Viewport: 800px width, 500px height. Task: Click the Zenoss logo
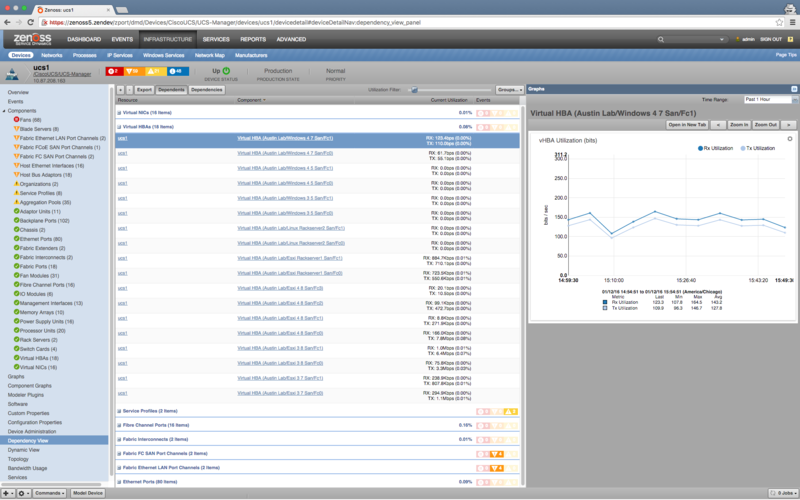tap(32, 39)
